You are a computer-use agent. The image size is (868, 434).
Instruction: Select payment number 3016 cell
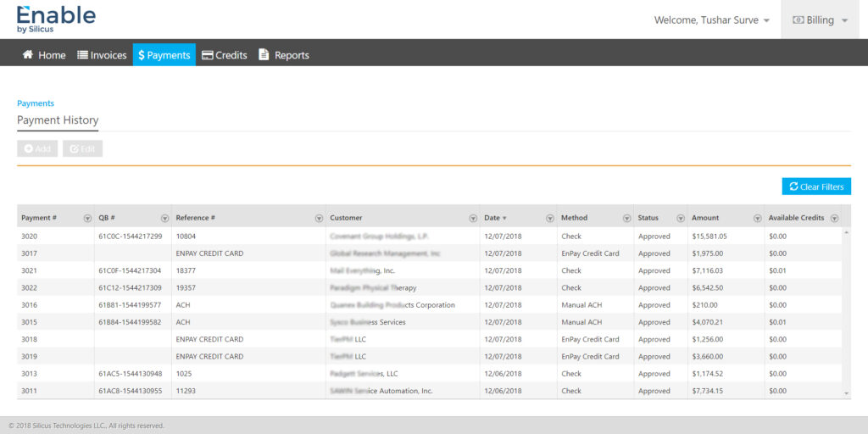coord(55,305)
